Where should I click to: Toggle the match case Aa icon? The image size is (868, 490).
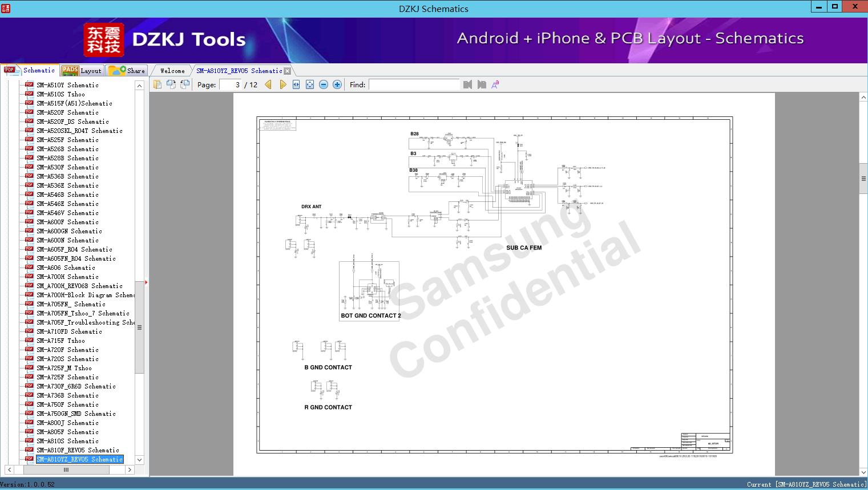pyautogui.click(x=495, y=84)
